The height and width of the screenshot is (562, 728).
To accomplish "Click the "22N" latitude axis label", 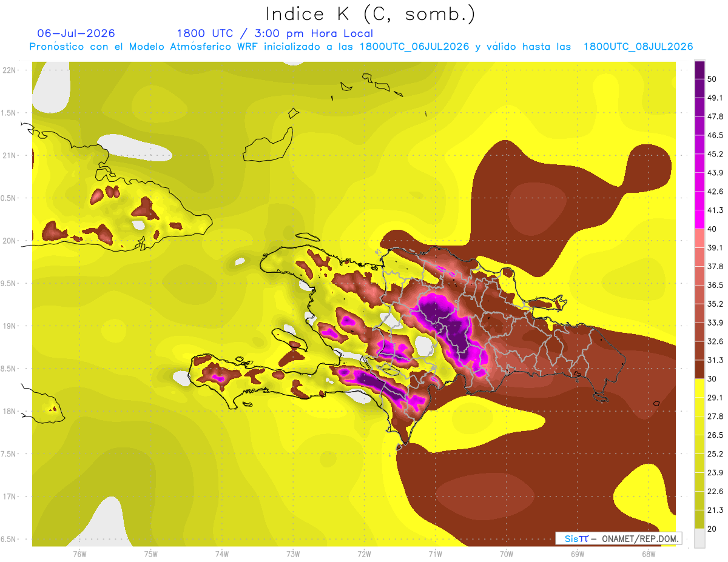I will [10, 70].
